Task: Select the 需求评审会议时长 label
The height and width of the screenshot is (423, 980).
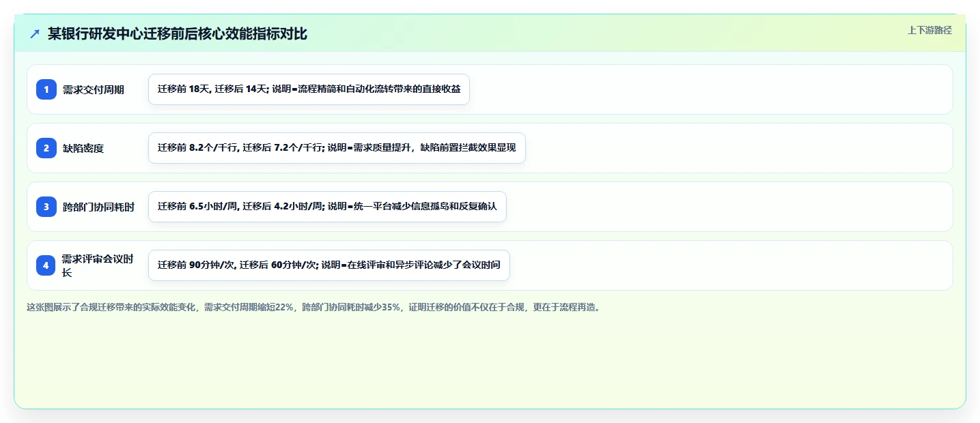Action: (x=98, y=265)
